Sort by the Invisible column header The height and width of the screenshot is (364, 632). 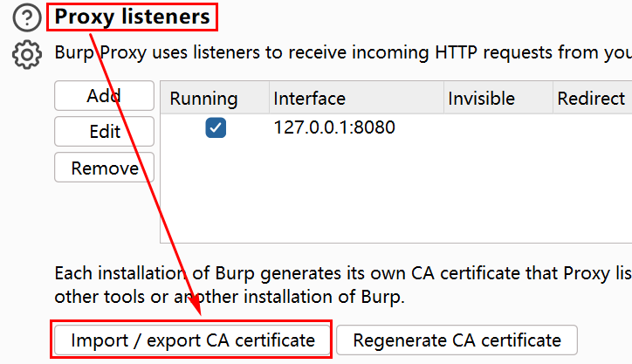pyautogui.click(x=498, y=98)
